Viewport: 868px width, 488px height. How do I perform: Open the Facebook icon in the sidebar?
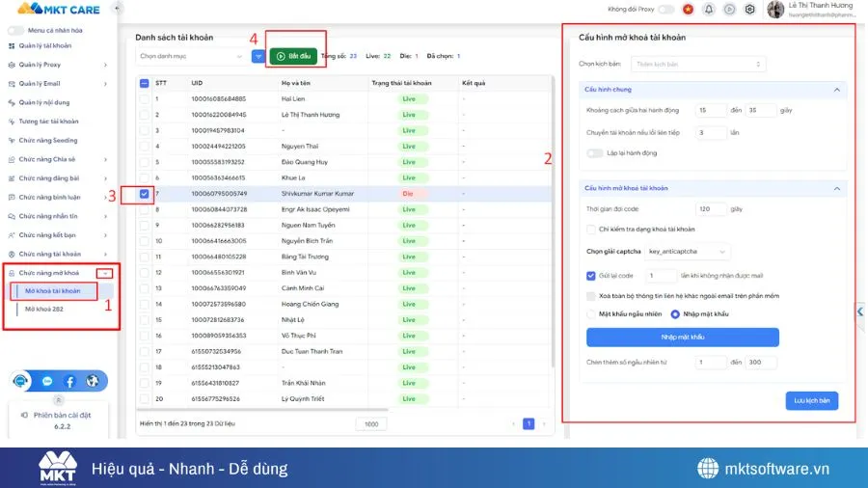coord(69,381)
